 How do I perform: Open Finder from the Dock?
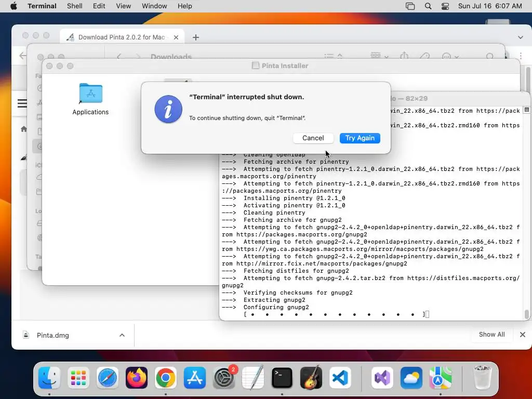click(49, 378)
